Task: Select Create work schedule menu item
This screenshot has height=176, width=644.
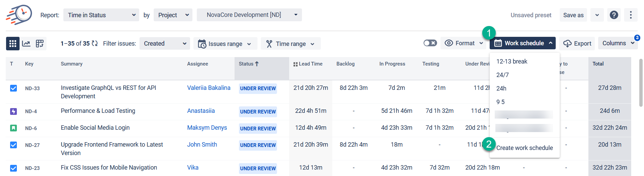Action: (x=524, y=148)
